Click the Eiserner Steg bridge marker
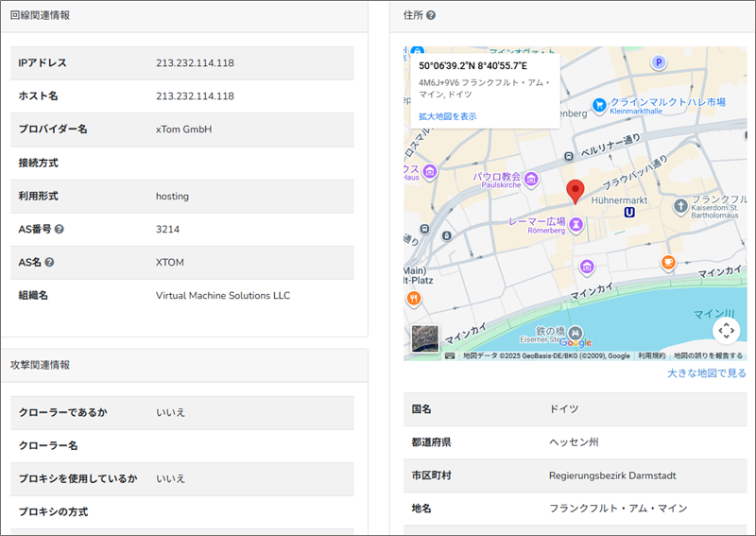The height and width of the screenshot is (536, 756). (x=573, y=331)
